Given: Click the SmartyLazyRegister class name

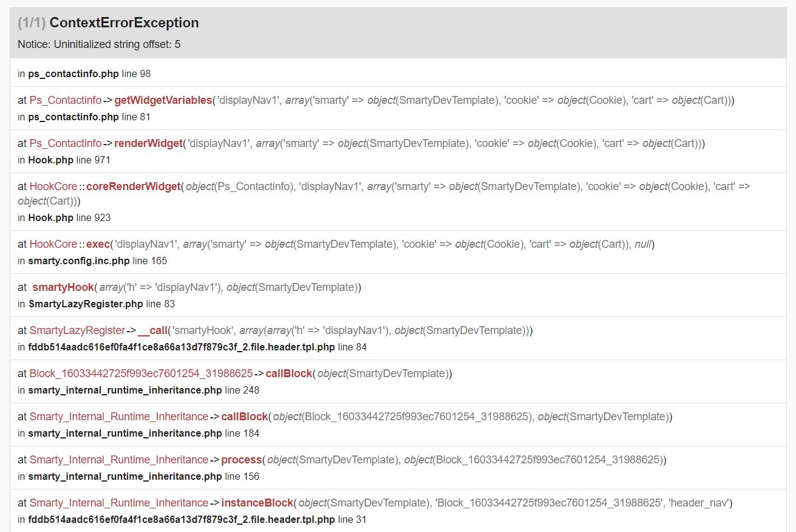Looking at the screenshot, I should [77, 330].
